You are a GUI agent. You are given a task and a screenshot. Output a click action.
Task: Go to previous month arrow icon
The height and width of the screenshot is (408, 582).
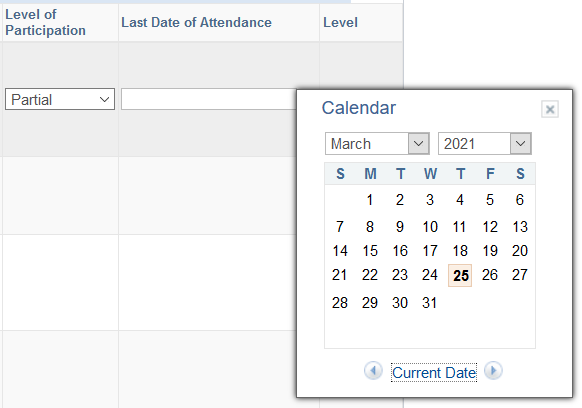373,371
